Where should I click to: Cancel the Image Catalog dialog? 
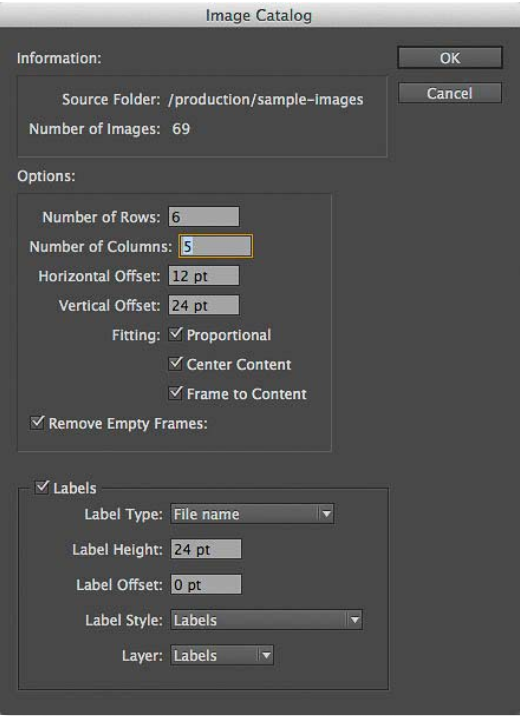click(x=450, y=93)
